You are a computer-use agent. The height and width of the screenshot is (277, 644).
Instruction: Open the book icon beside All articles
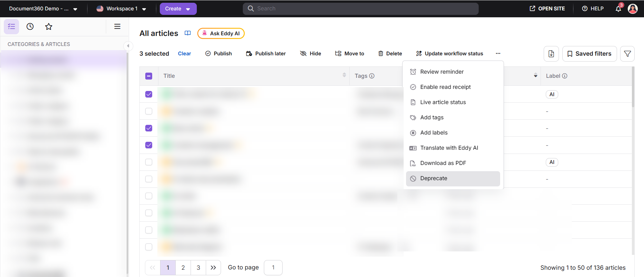[188, 33]
